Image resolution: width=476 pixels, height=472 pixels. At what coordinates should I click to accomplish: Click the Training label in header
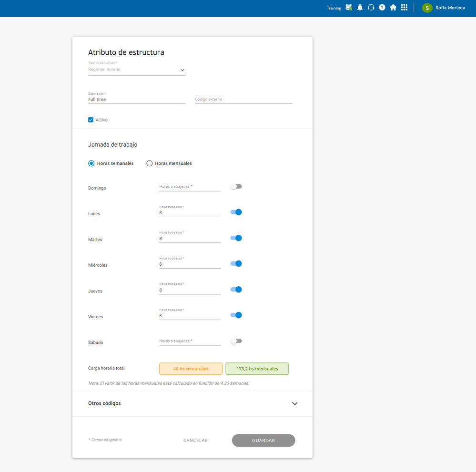334,8
